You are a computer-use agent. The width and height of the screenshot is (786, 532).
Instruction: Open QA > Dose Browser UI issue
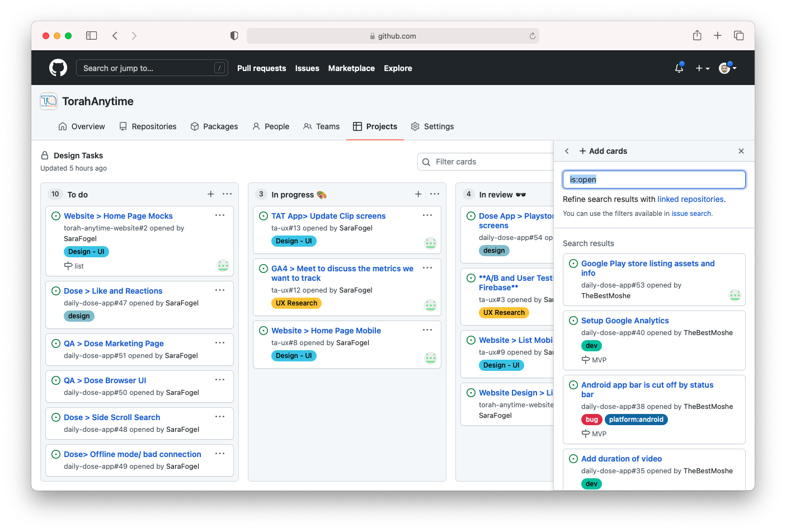[105, 380]
